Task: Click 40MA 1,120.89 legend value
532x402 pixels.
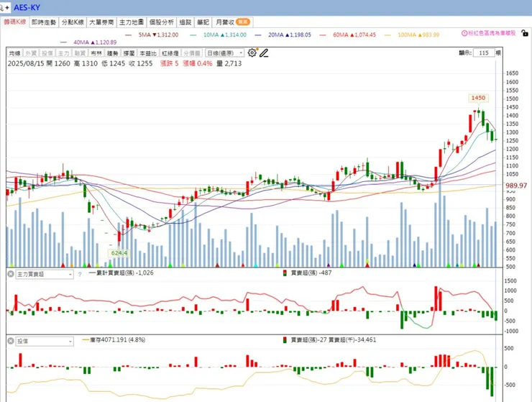Action: point(95,42)
